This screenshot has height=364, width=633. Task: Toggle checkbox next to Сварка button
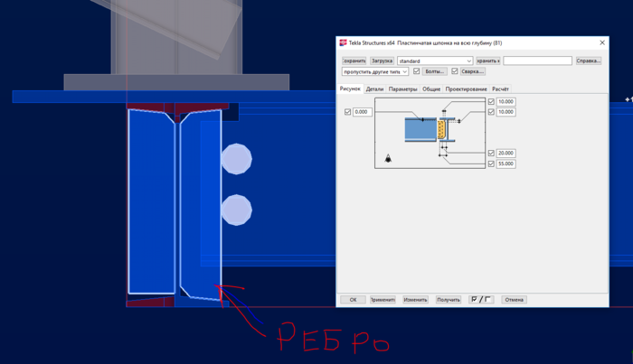(455, 71)
